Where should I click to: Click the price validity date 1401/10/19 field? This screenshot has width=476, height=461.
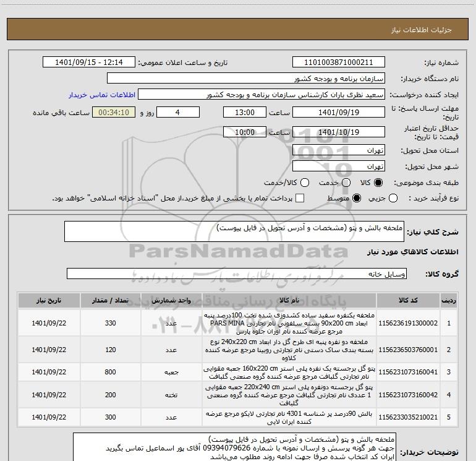tap(339, 132)
